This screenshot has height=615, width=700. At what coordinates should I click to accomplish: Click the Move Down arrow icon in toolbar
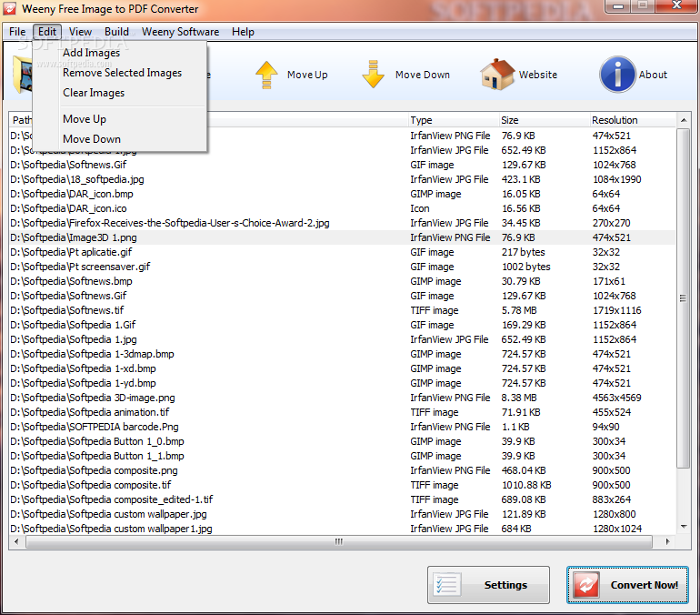(374, 74)
